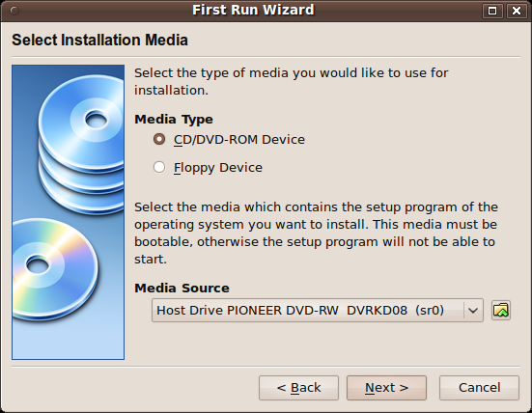Image resolution: width=532 pixels, height=413 pixels.
Task: Select the Floppy Device radio button
Action: pyautogui.click(x=159, y=167)
